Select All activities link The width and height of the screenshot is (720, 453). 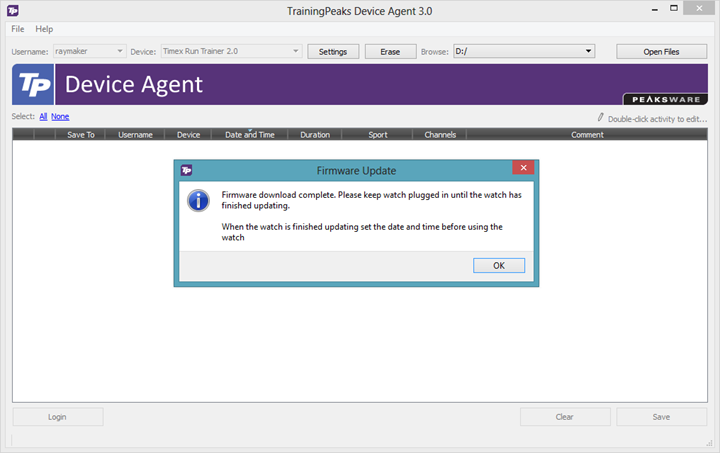point(43,117)
